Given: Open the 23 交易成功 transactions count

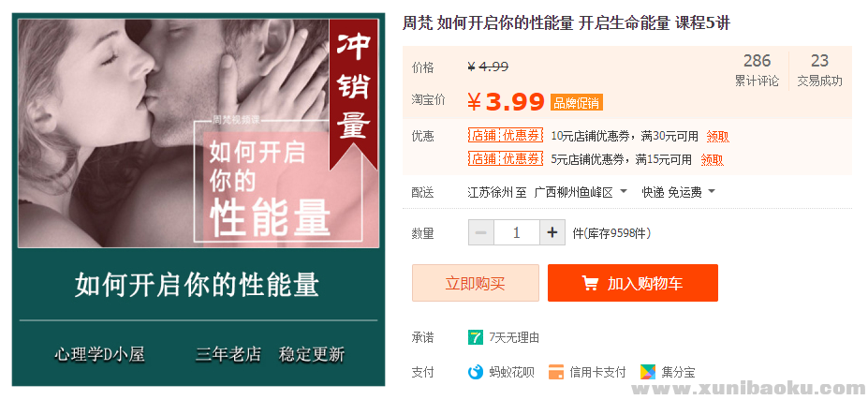Looking at the screenshot, I should 819,70.
